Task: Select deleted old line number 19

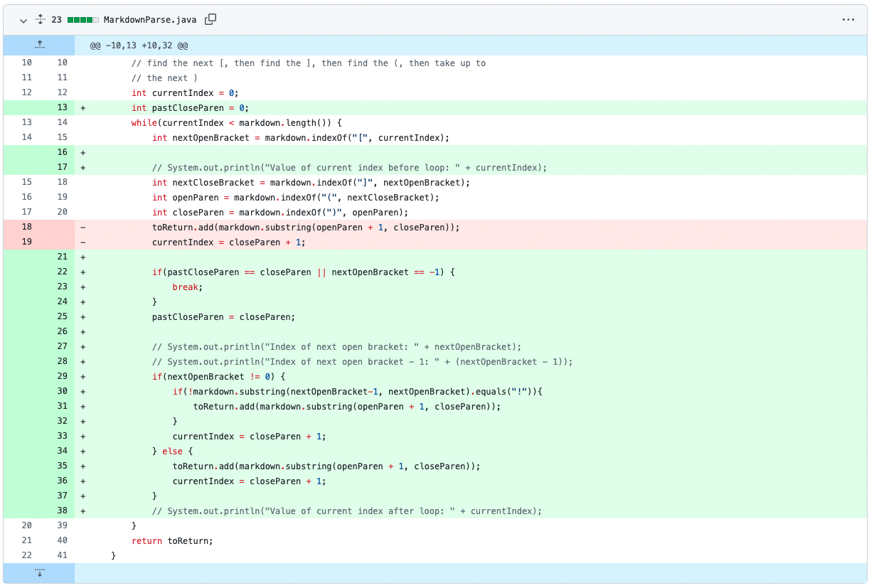Action: coord(26,242)
